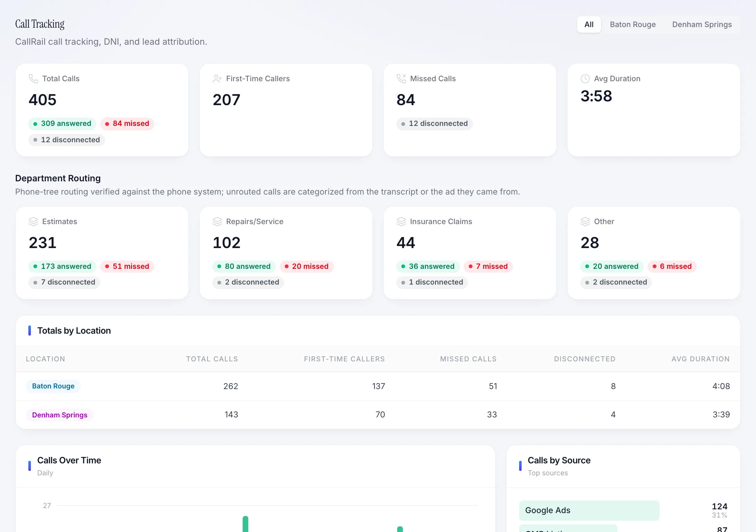Click the MISSED CALLS column header
756x532 pixels.
tap(468, 359)
